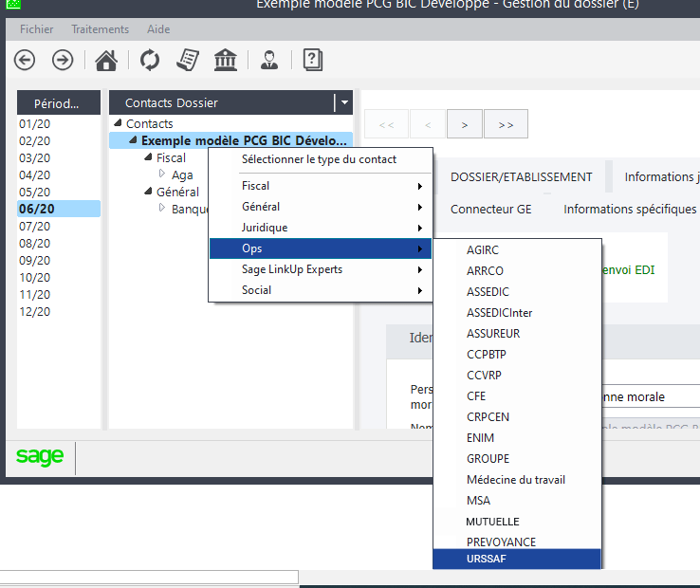Collapse Exemple modèle PCG BIC node
This screenshot has width=700, height=588.
pos(133,139)
